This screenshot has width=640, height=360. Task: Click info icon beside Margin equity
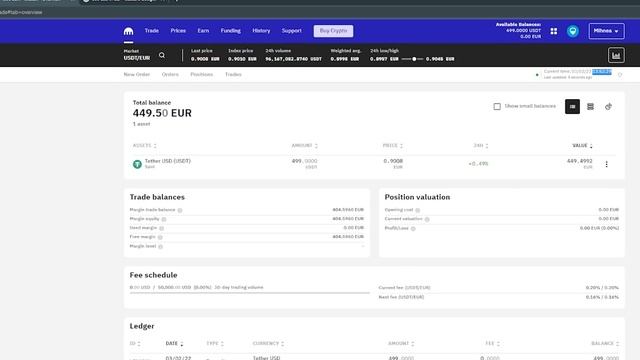point(164,219)
